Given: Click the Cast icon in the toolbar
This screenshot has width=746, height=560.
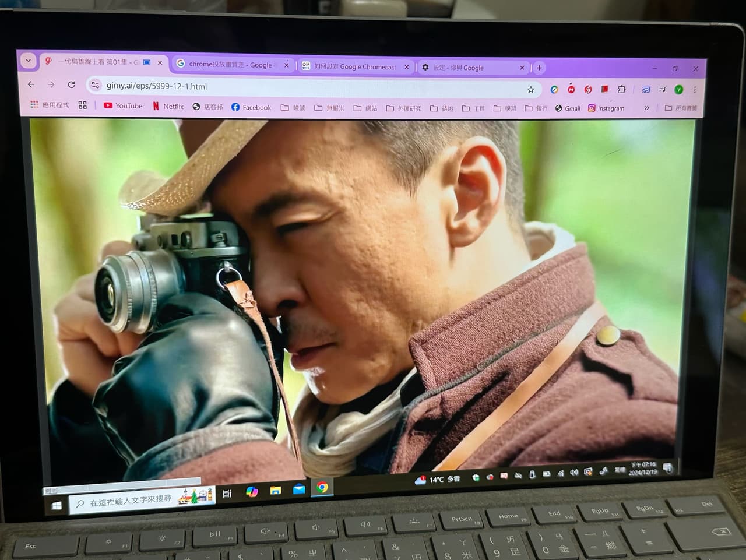Looking at the screenshot, I should coord(646,90).
